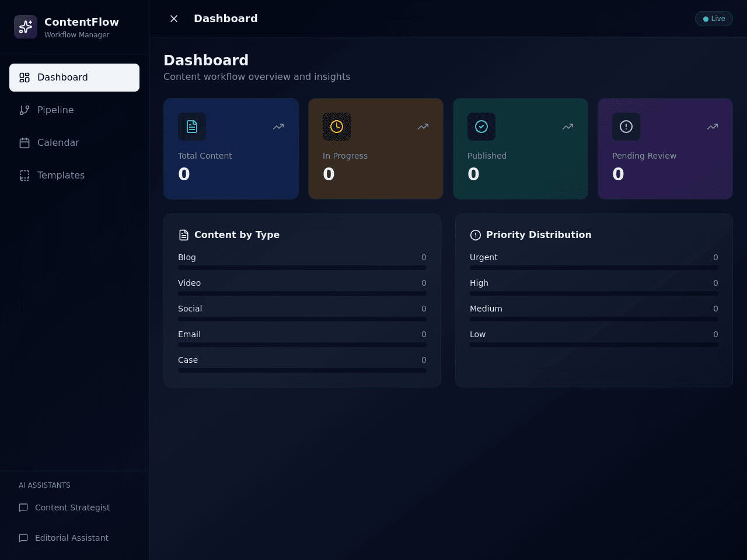The height and width of the screenshot is (560, 747).
Task: Click the trend arrow on Pending Review card
Action: coord(713,127)
